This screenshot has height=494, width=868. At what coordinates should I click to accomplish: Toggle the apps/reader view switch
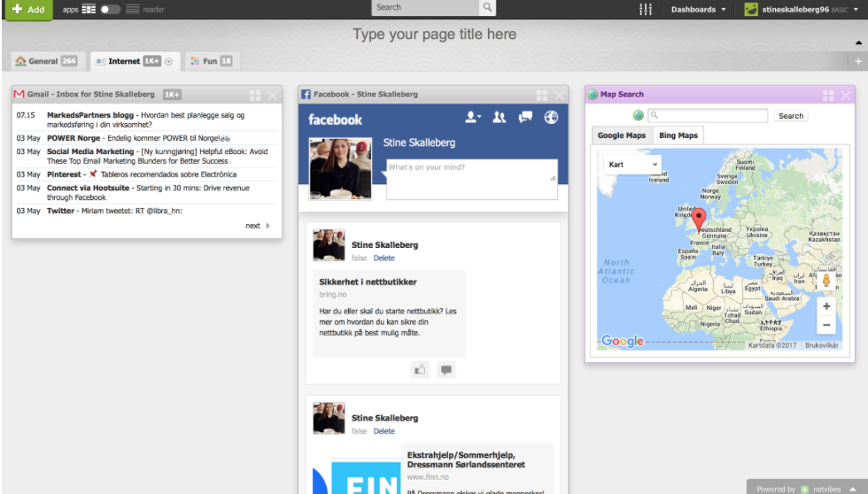(110, 10)
